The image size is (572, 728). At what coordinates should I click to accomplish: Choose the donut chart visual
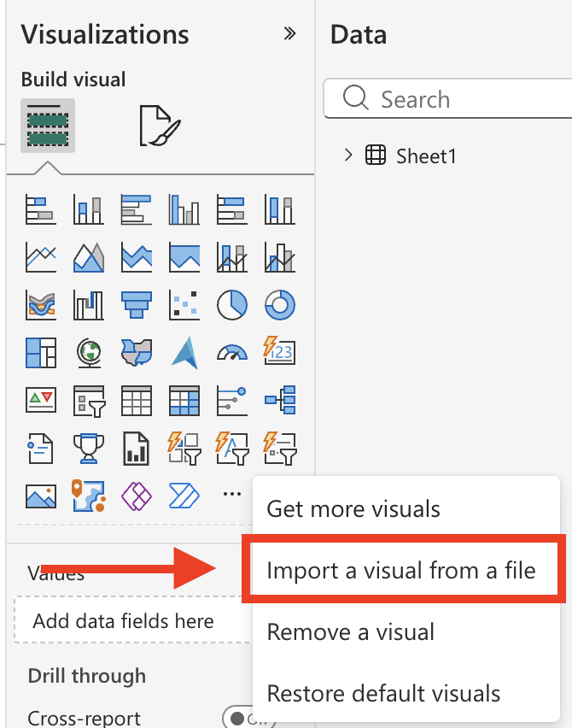point(279,302)
